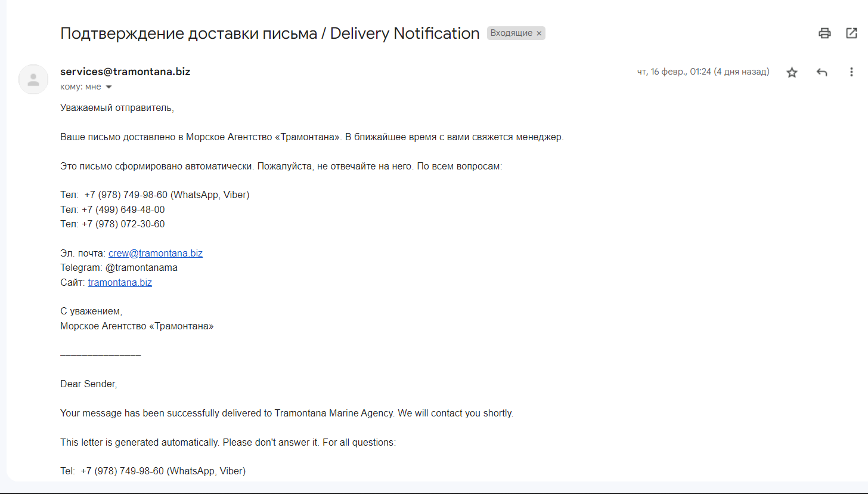Click the sender's gray avatar picture
868x494 pixels.
coord(33,79)
